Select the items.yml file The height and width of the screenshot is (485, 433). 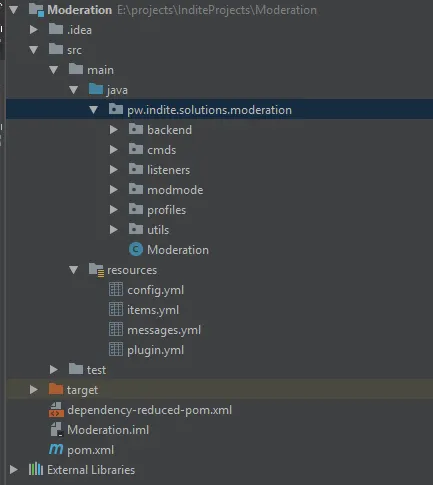tap(153, 310)
